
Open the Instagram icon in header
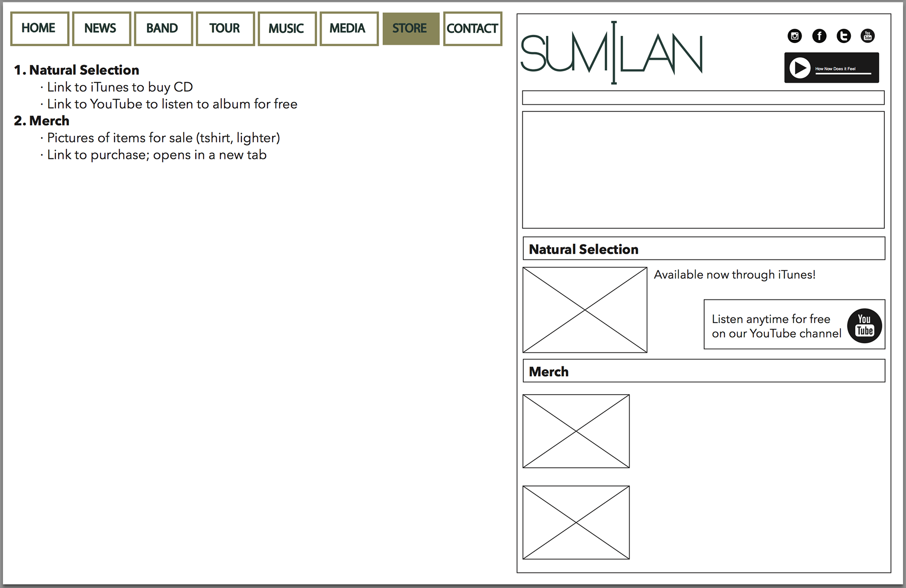(795, 36)
